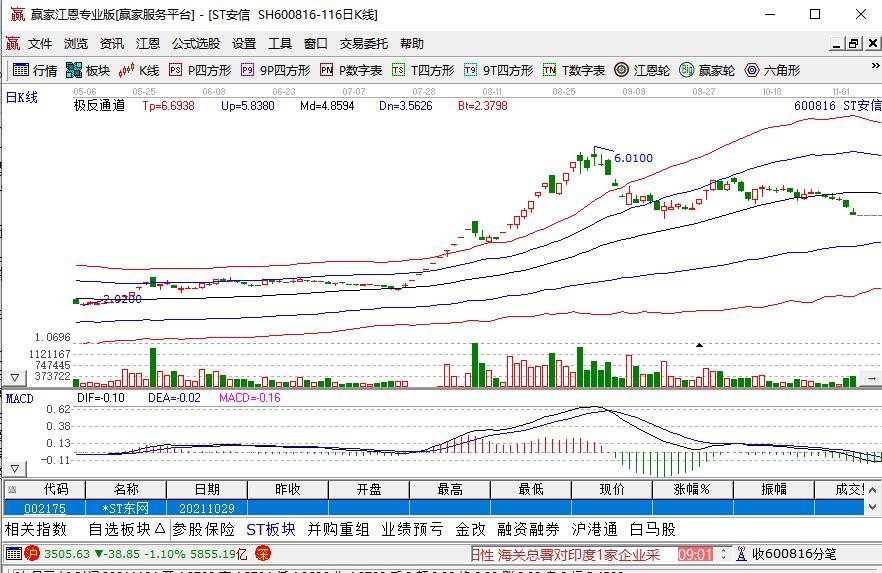Sort by 日期 column header
Image resolution: width=882 pixels, height=573 pixels.
tap(206, 489)
